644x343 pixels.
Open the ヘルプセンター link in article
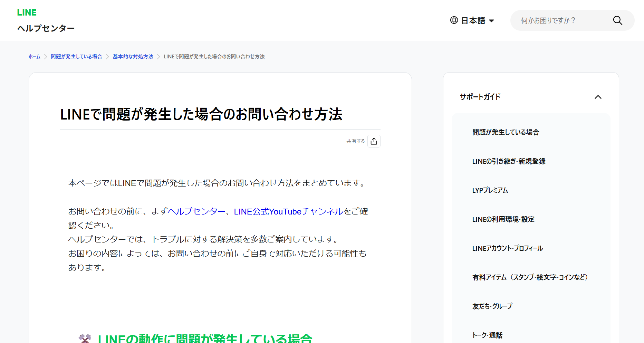[x=196, y=211]
